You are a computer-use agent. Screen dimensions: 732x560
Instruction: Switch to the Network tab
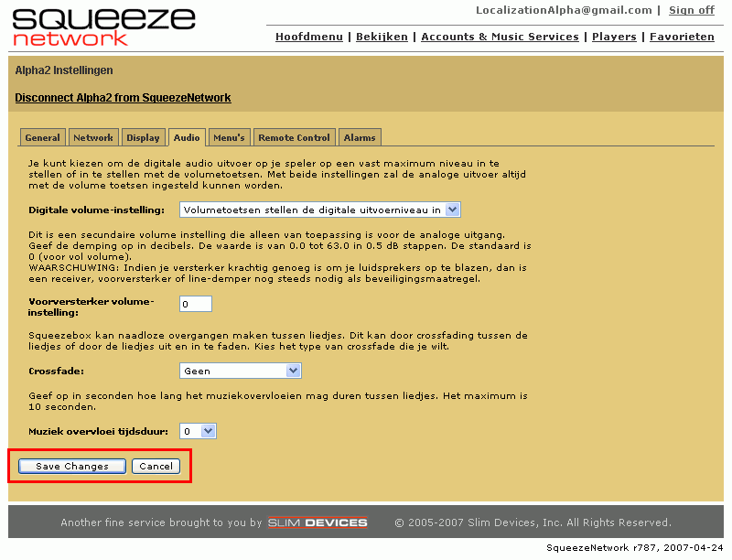point(93,137)
